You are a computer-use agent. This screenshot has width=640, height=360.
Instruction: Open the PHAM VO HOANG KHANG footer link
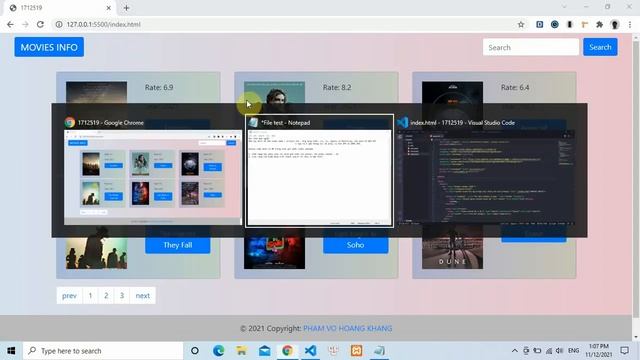click(347, 328)
